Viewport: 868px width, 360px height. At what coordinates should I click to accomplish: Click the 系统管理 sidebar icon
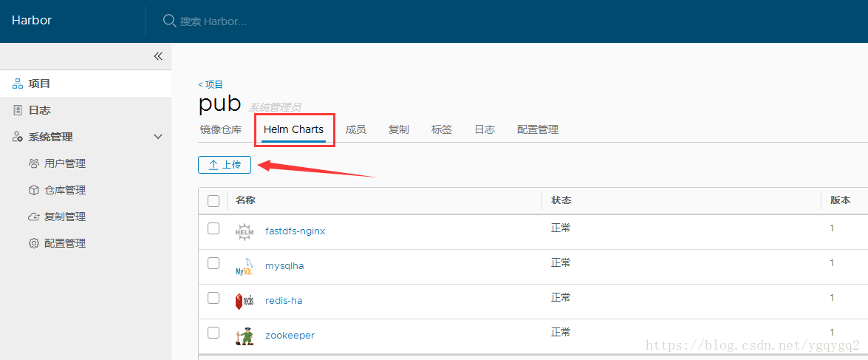[x=18, y=137]
